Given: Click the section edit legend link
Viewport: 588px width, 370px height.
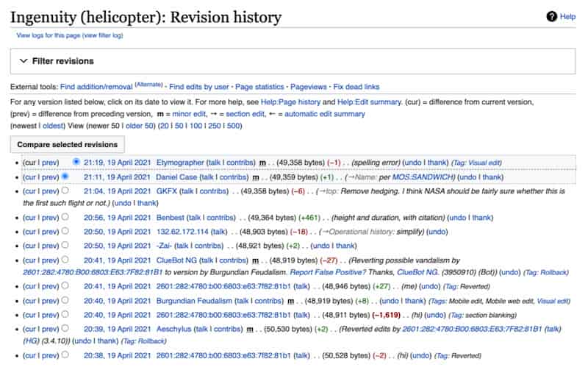Looking at the screenshot, I should coord(245,114).
